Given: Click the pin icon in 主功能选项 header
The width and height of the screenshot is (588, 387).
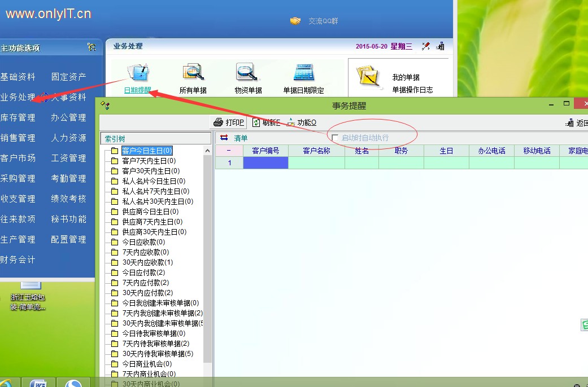Looking at the screenshot, I should click(92, 47).
